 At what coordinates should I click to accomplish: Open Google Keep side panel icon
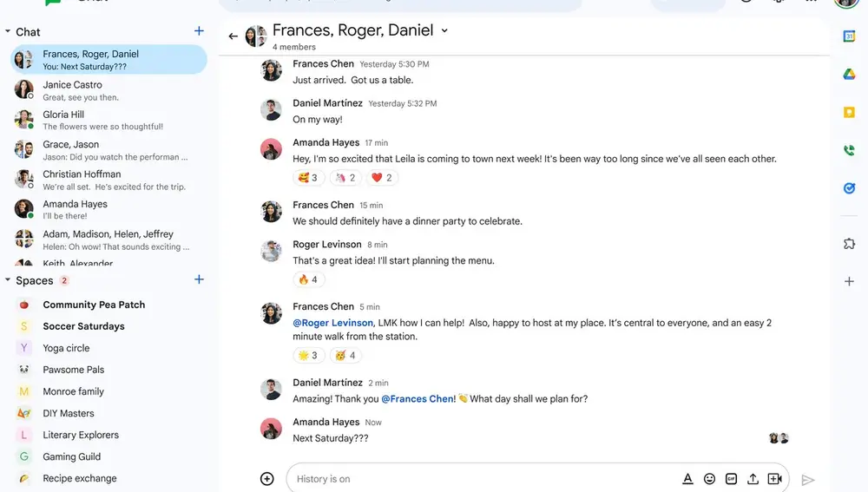pos(849,112)
